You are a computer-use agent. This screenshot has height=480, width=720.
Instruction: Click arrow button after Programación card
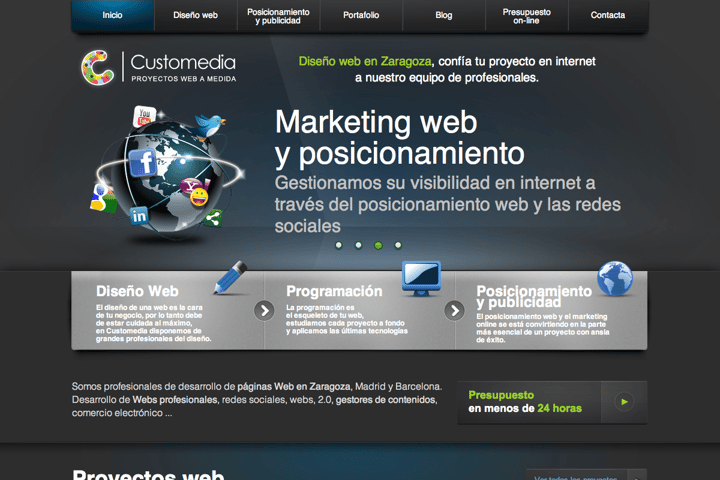pos(454,311)
